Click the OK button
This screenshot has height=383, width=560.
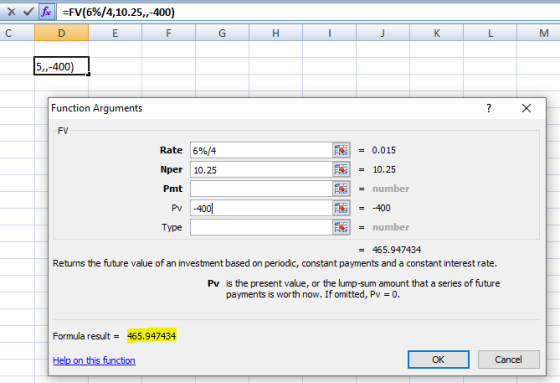click(x=438, y=359)
